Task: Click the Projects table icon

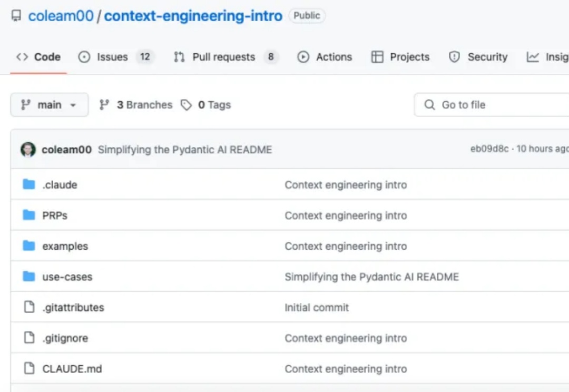Action: point(377,57)
